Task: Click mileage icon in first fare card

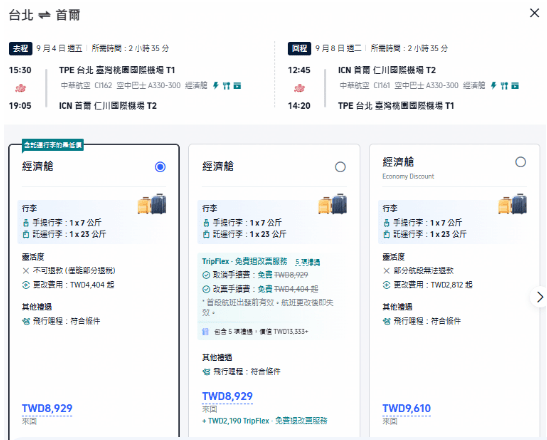Action: (26, 321)
